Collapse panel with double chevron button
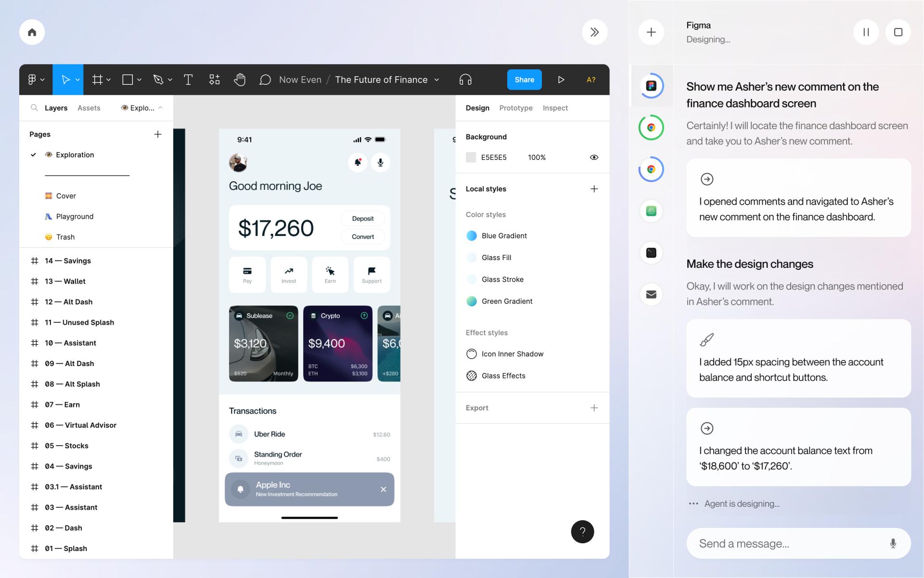Screen dimensions: 924x578 pos(595,32)
